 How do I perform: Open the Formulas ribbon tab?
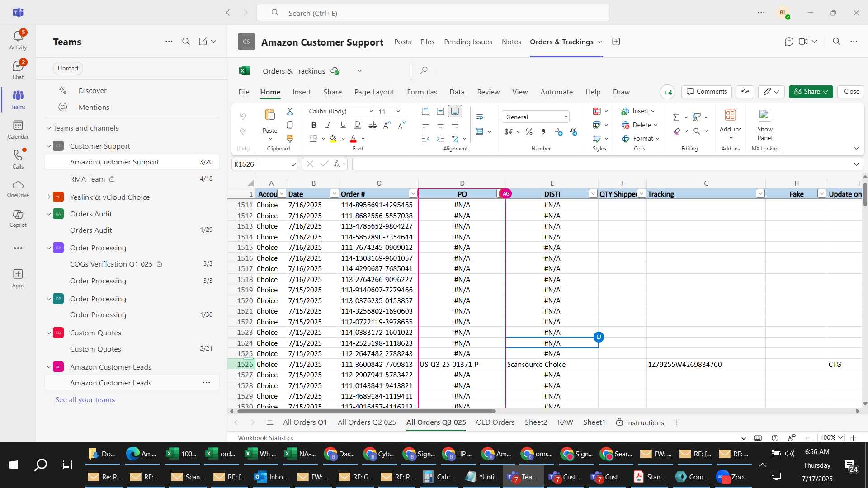(x=422, y=92)
